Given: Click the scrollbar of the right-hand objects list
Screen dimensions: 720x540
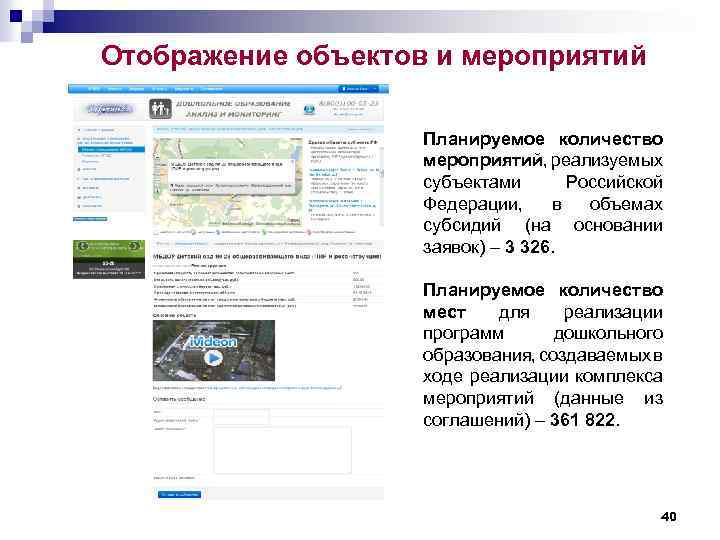Looking at the screenshot, I should pyautogui.click(x=382, y=184).
